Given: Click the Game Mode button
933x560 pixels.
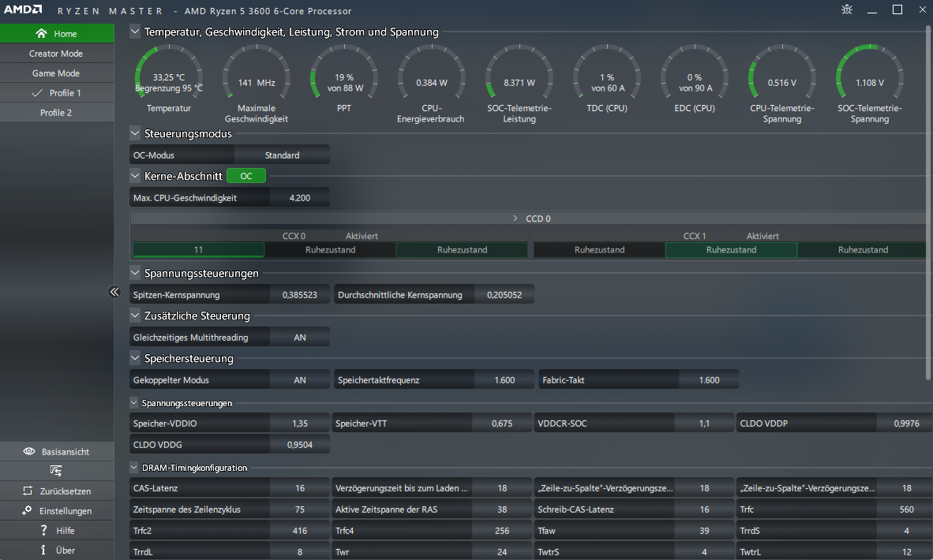Looking at the screenshot, I should coord(57,73).
